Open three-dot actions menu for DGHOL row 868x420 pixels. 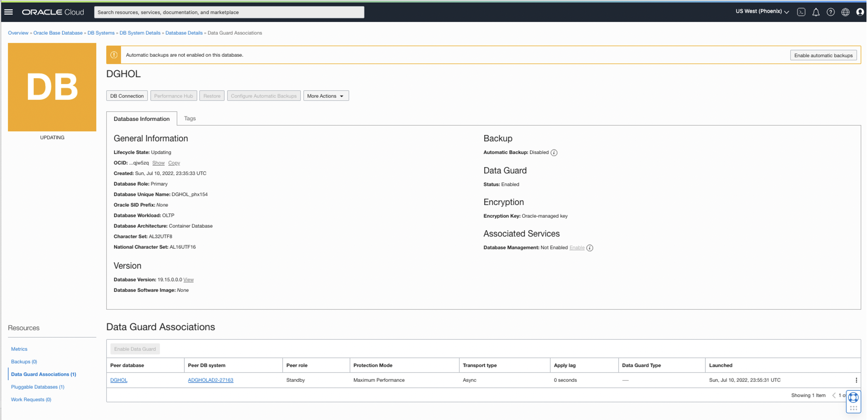856,380
